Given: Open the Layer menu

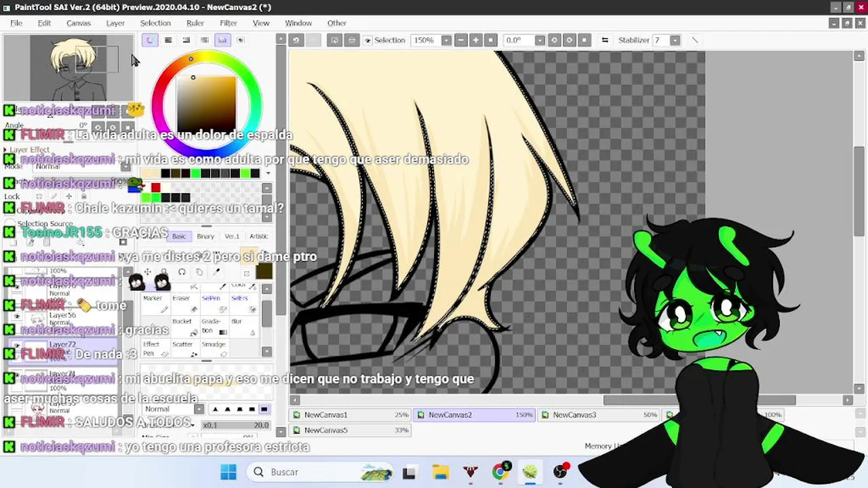Looking at the screenshot, I should point(115,23).
